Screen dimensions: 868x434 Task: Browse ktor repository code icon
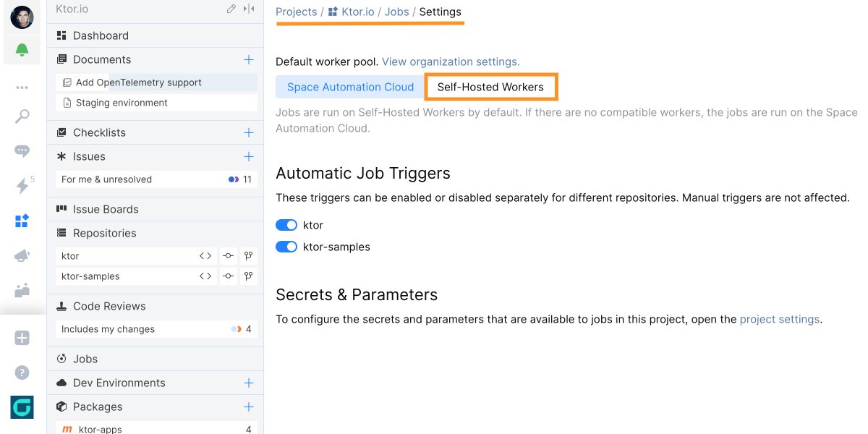point(206,256)
